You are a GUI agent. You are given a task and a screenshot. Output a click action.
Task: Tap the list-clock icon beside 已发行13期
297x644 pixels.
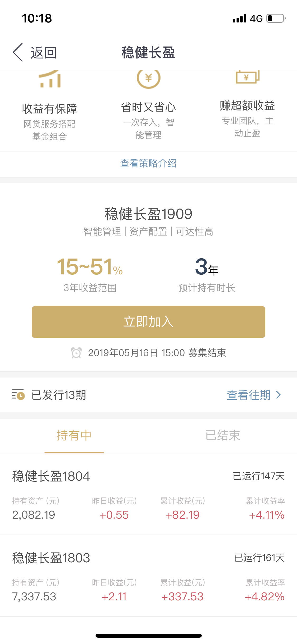coord(18,395)
